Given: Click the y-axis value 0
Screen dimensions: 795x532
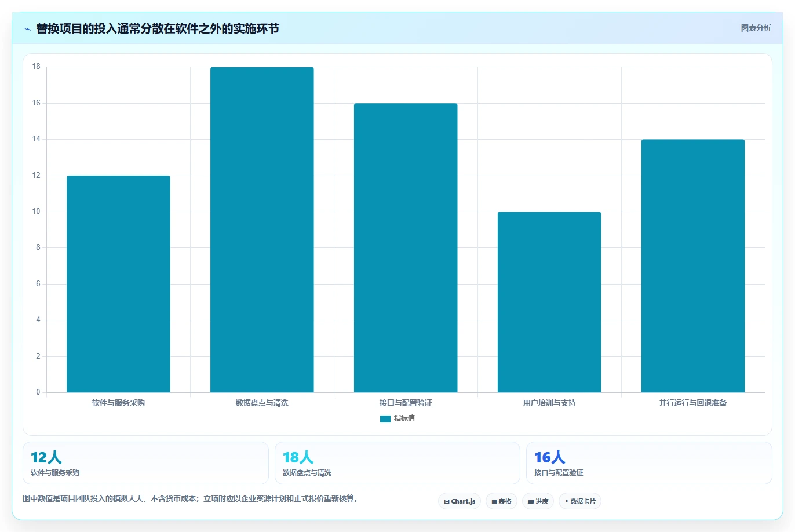Looking at the screenshot, I should (38, 392).
